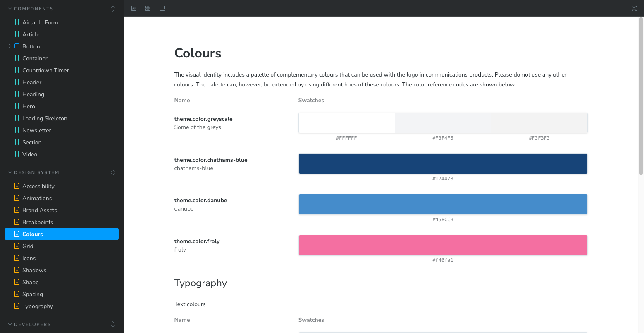Click the Section bookmark icon
The image size is (644, 333).
tap(17, 142)
